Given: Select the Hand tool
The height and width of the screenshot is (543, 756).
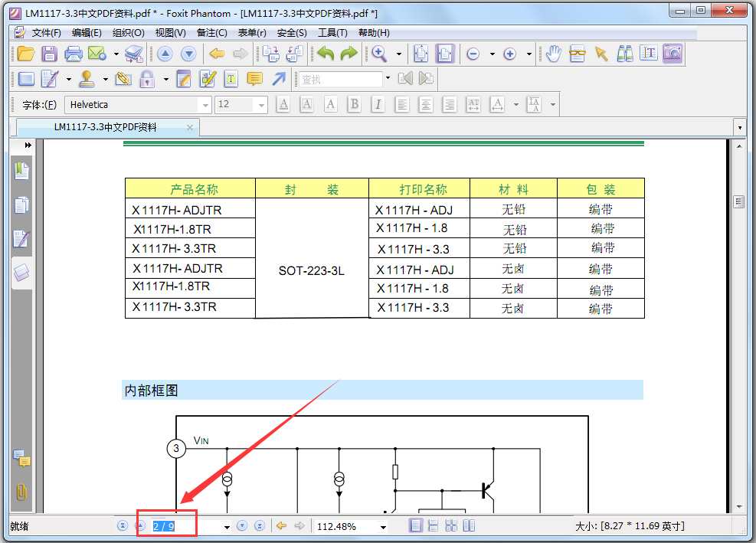Looking at the screenshot, I should [x=554, y=54].
